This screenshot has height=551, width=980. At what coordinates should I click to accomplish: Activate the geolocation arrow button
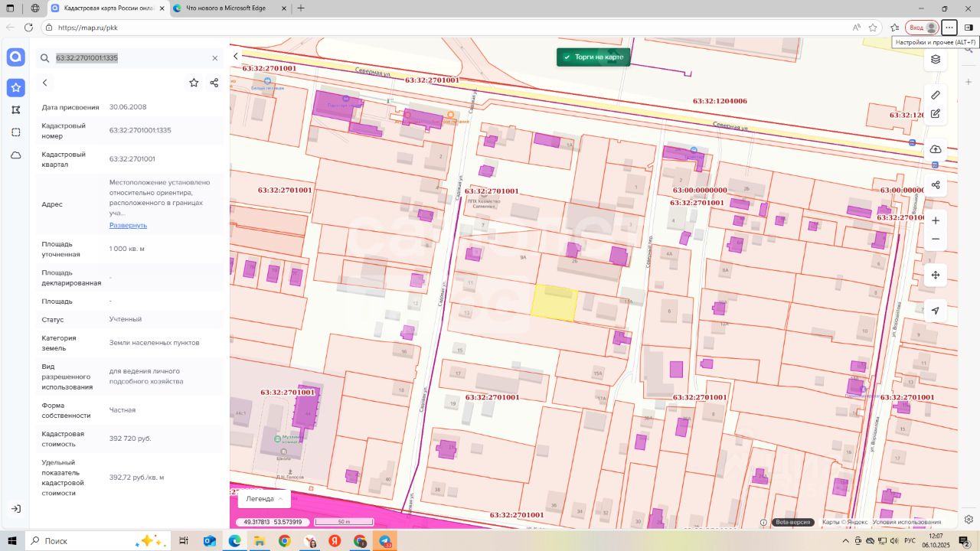coord(936,311)
